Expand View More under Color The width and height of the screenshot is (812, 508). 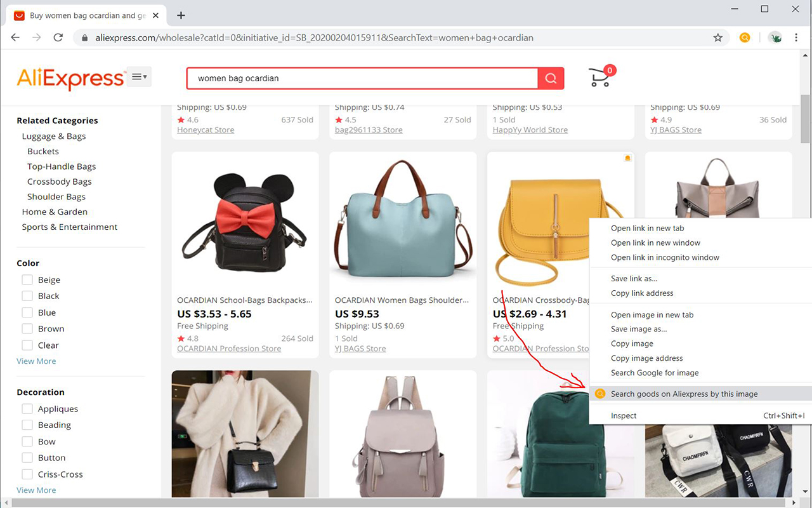coord(36,361)
